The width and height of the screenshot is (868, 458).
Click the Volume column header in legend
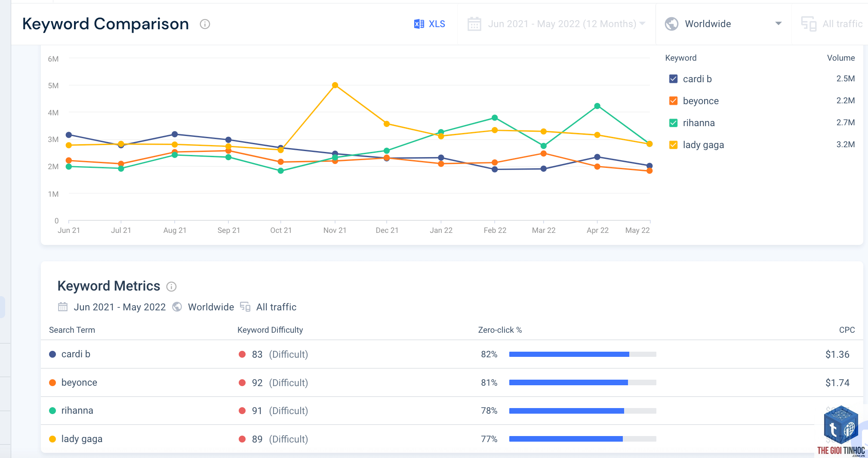(841, 58)
